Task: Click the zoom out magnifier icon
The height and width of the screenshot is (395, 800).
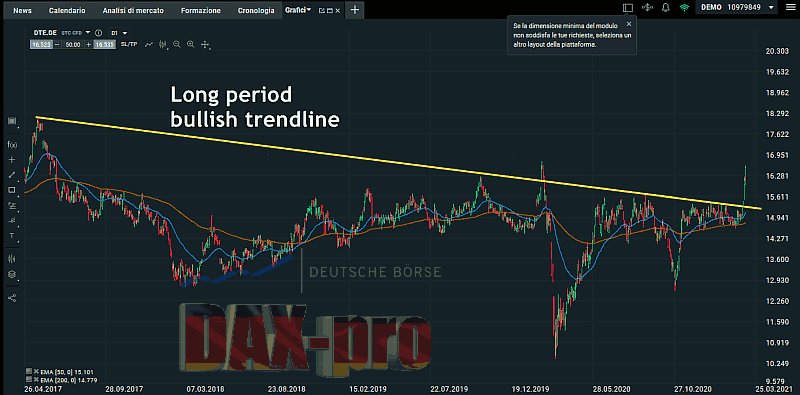Action: [177, 44]
